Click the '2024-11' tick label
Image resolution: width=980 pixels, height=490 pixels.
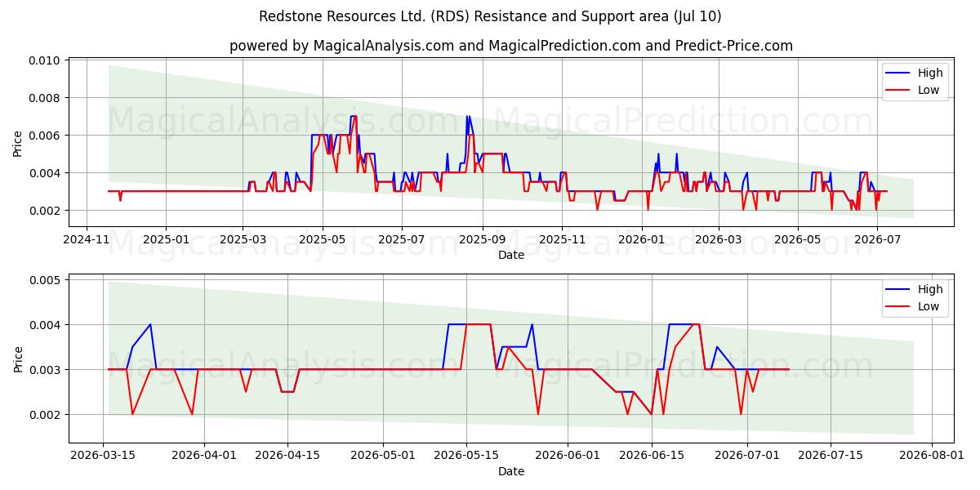click(86, 239)
